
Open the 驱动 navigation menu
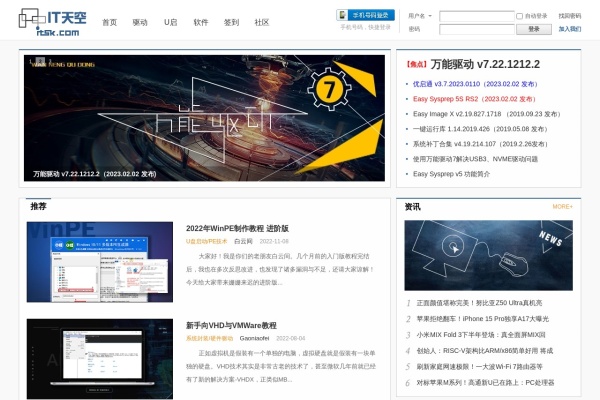pyautogui.click(x=140, y=22)
